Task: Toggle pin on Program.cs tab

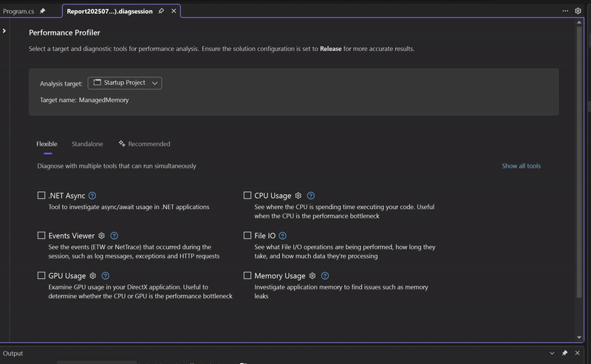Action: coord(42,11)
